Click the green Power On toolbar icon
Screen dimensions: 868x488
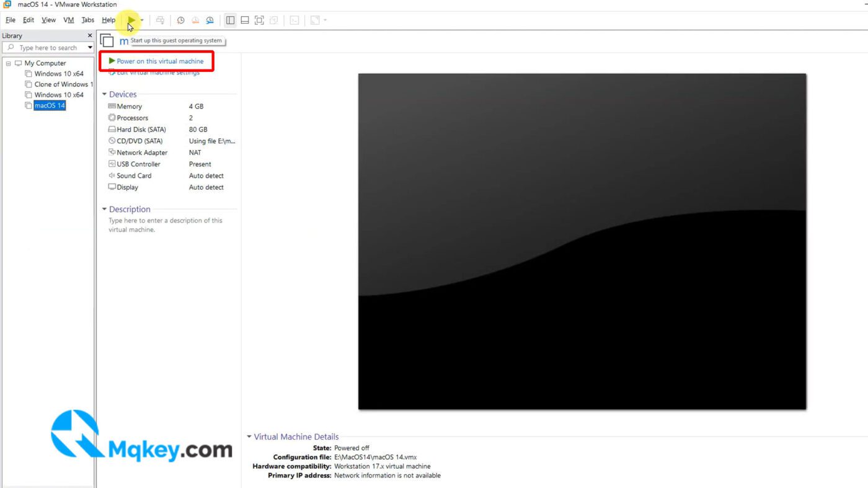131,20
